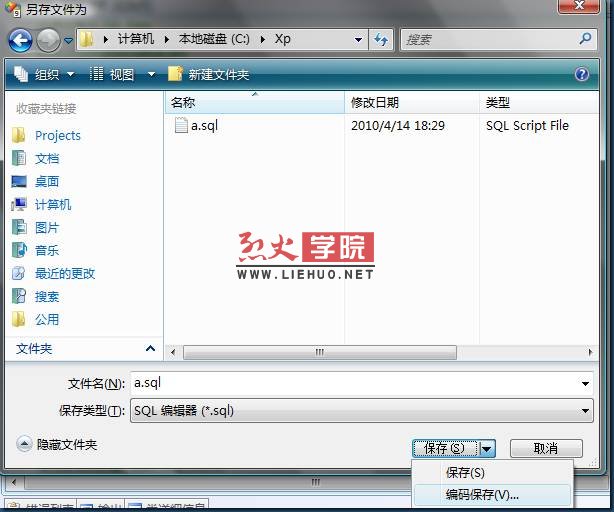Click the greyed forward navigation arrow

(x=49, y=40)
